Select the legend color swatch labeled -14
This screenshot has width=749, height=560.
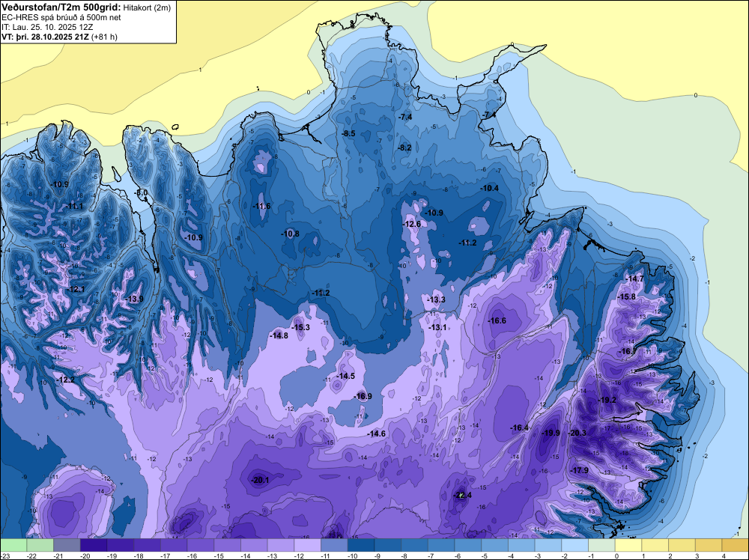[x=254, y=545]
